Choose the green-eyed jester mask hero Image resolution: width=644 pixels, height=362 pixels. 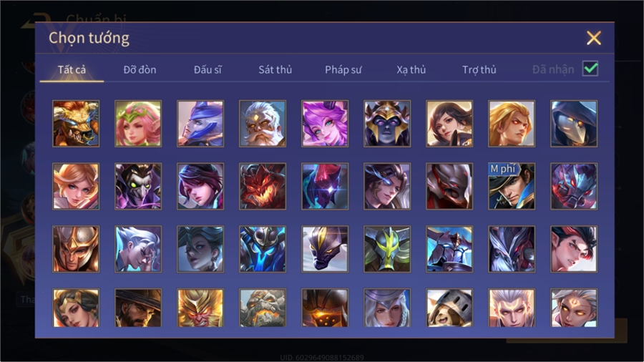pyautogui.click(x=138, y=186)
